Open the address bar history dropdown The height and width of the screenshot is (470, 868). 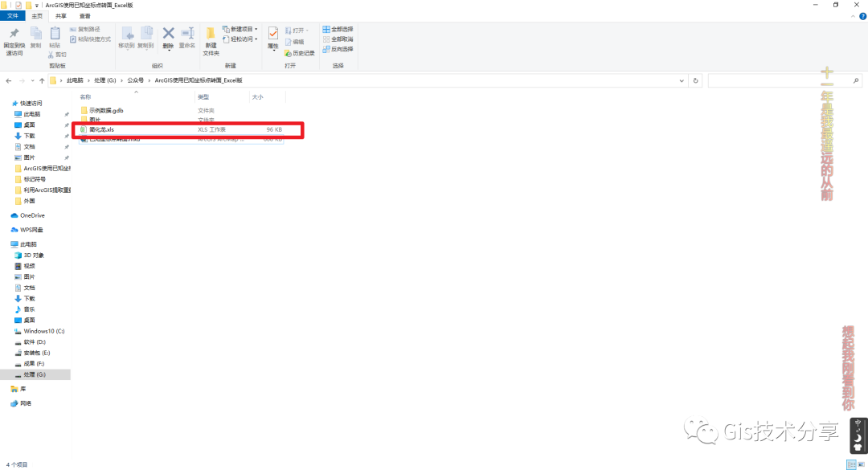point(683,80)
